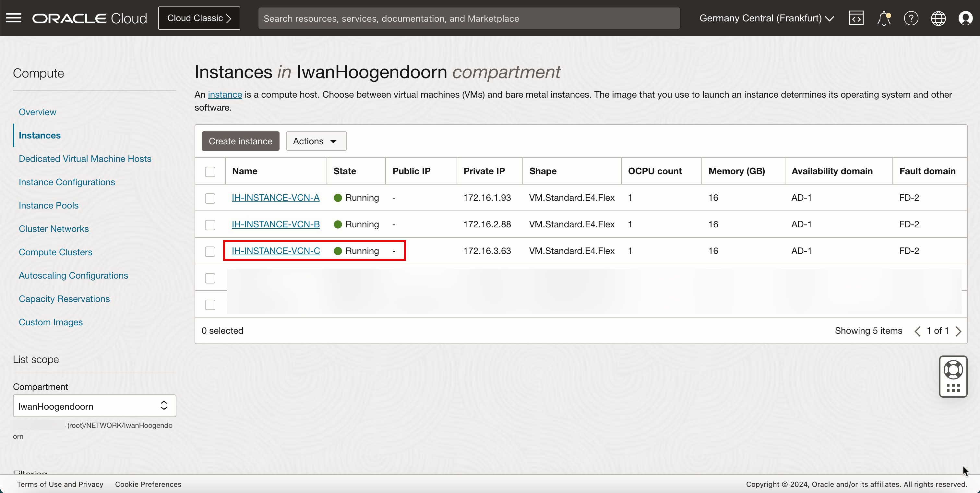980x493 pixels.
Task: Open the notifications bell
Action: 883,18
